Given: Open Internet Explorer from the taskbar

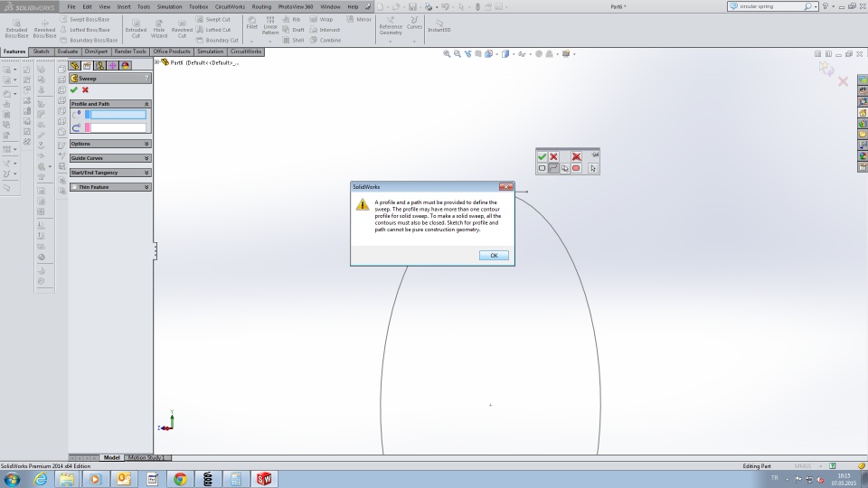Looking at the screenshot, I should (x=41, y=479).
